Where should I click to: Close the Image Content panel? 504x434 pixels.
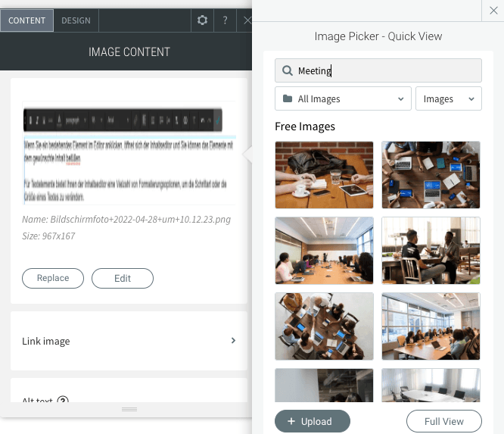coord(247,20)
